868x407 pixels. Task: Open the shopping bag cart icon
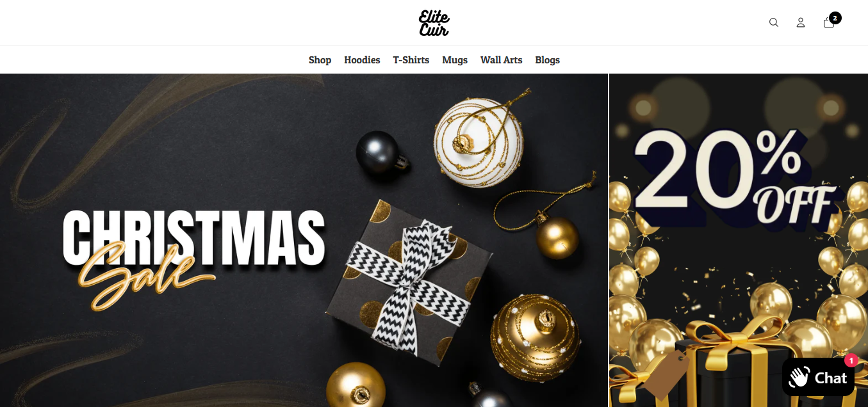coord(828,22)
